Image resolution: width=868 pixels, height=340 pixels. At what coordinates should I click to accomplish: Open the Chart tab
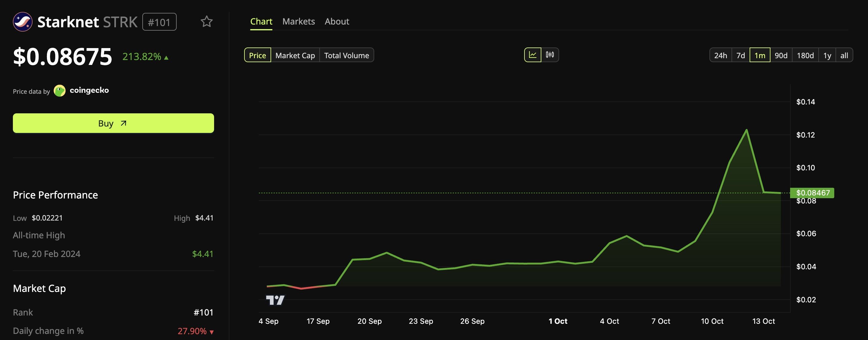coord(261,21)
